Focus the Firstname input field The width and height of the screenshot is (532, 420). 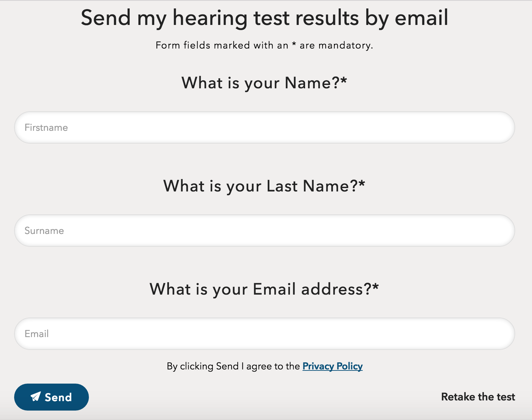(264, 127)
